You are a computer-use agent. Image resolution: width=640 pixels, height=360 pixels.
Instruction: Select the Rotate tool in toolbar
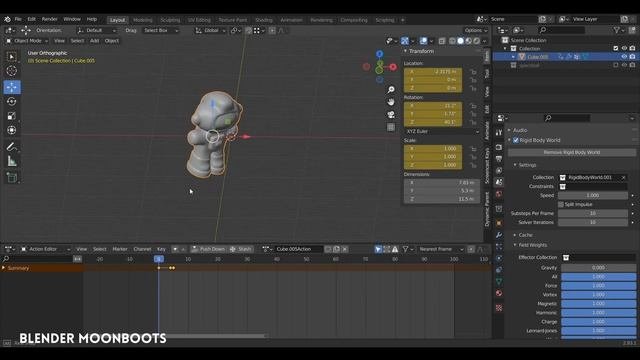click(x=12, y=101)
